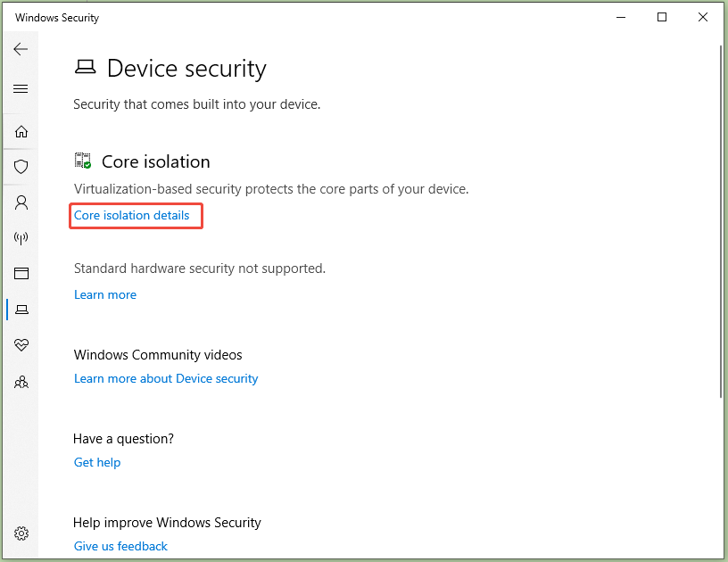Select Device security laptop icon in sidebar

click(21, 309)
